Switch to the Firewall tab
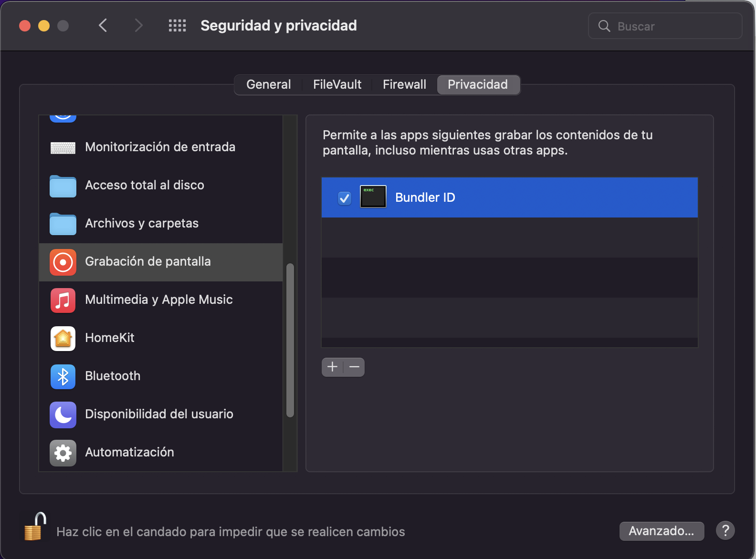 coord(404,85)
